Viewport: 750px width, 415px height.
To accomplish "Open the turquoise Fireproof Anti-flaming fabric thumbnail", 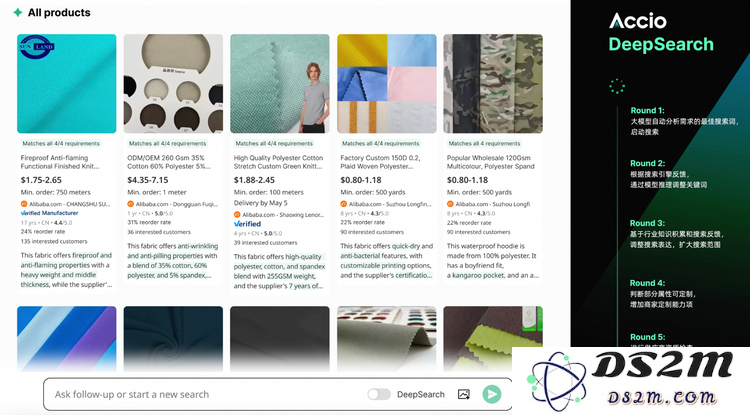I will [x=66, y=83].
